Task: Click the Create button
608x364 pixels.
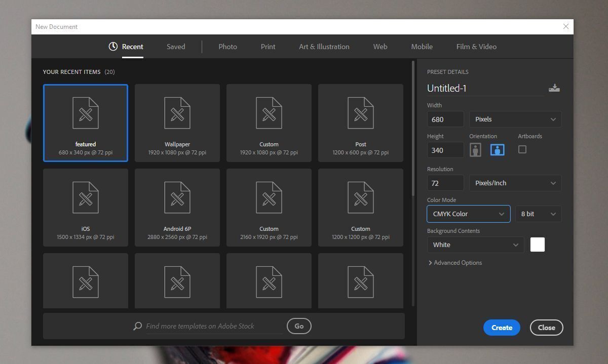Action: tap(501, 327)
